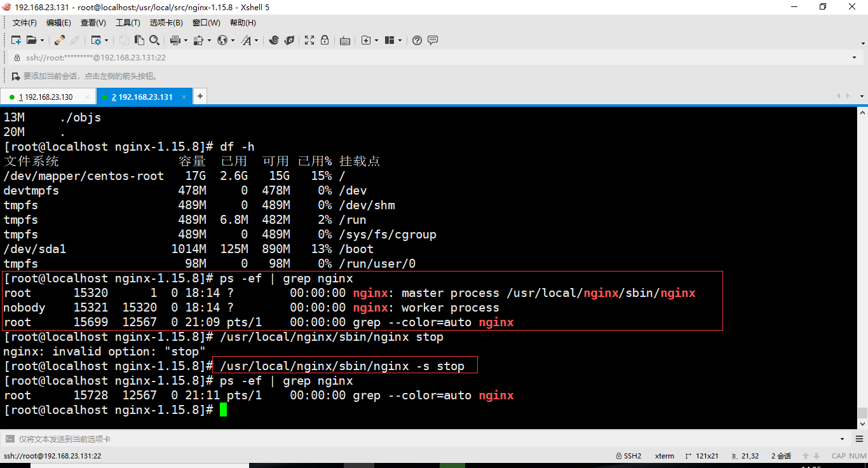Viewport: 868px width, 468px height.
Task: Click the Print icon in the toolbar
Action: click(x=175, y=40)
